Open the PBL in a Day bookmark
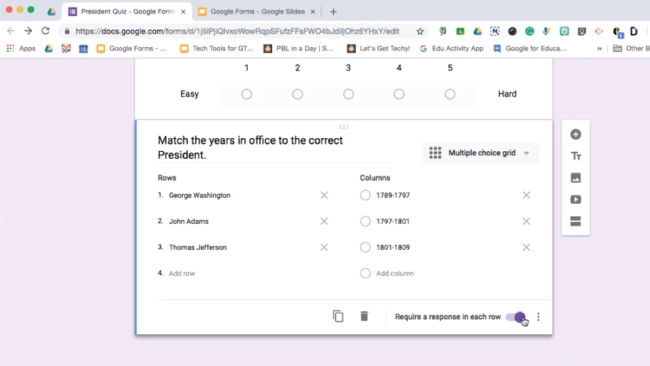 click(298, 48)
